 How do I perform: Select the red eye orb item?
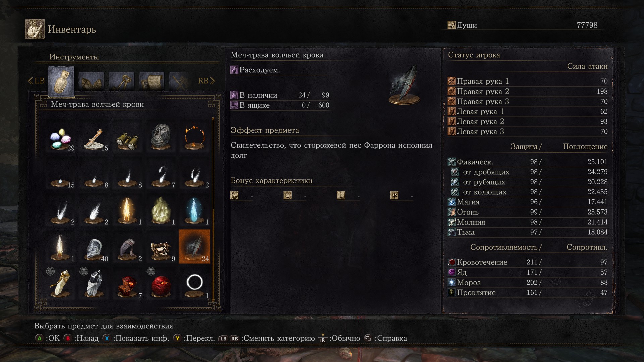(x=161, y=284)
